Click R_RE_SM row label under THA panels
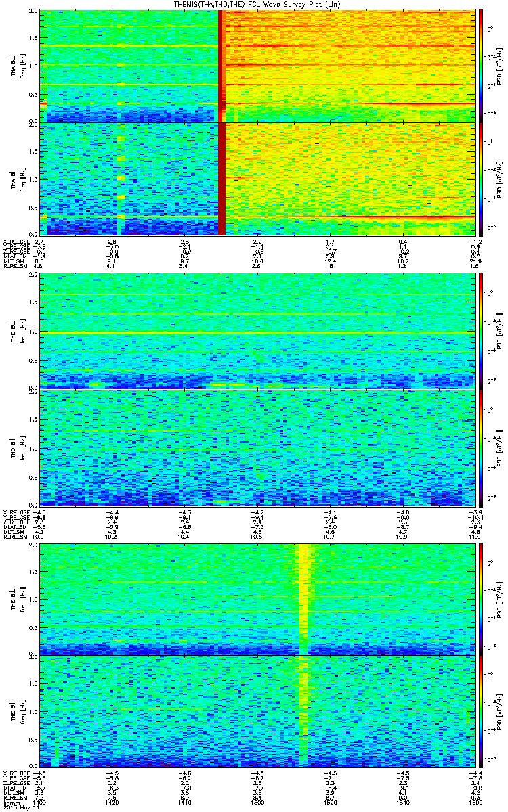 click(x=14, y=267)
